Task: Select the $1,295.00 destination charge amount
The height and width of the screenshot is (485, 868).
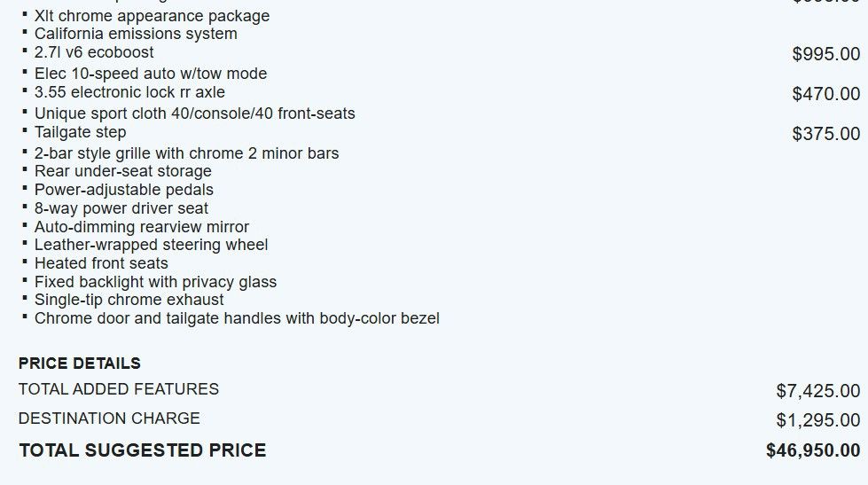Action: click(817, 420)
